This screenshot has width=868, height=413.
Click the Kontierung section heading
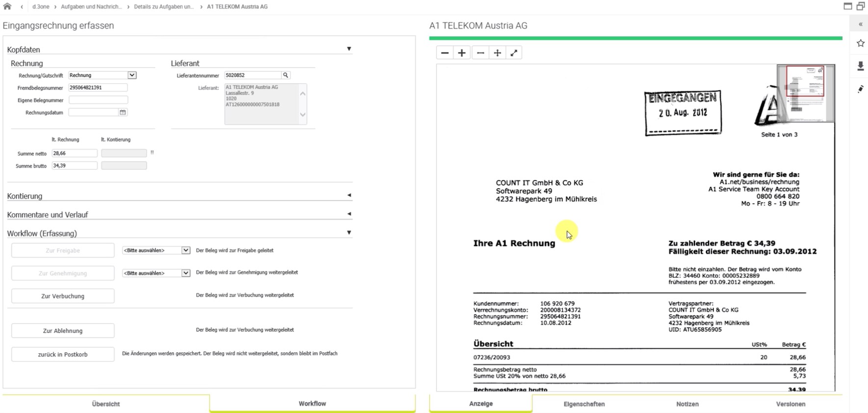25,196
